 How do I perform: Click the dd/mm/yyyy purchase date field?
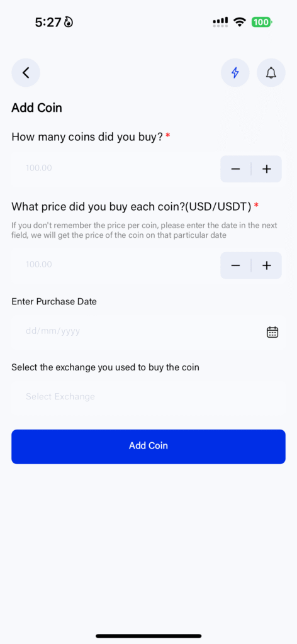tap(148, 331)
